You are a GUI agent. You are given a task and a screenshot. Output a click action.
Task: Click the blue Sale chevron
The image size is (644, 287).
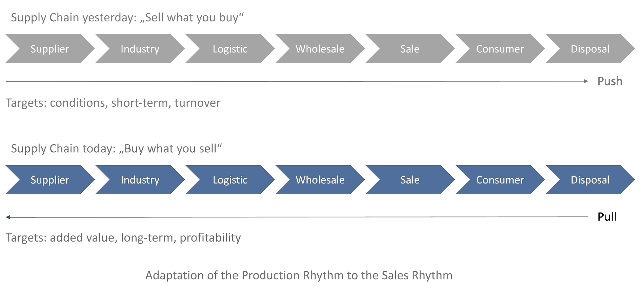tap(410, 180)
